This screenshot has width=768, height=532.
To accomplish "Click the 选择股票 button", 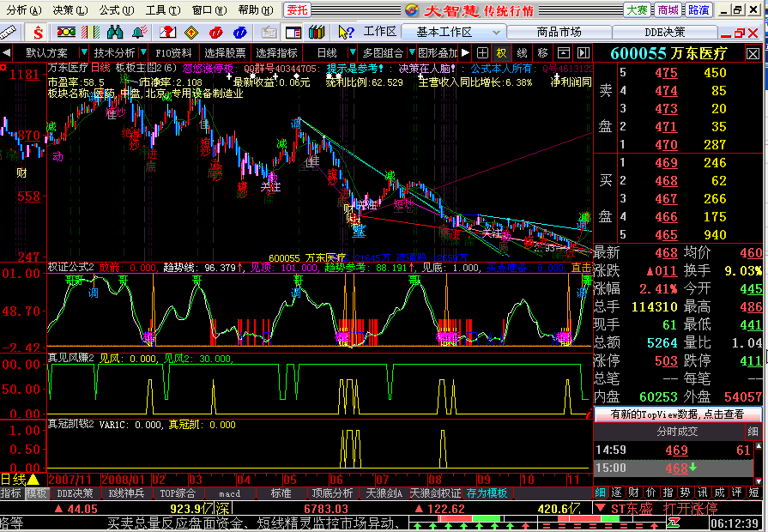I will [x=225, y=52].
